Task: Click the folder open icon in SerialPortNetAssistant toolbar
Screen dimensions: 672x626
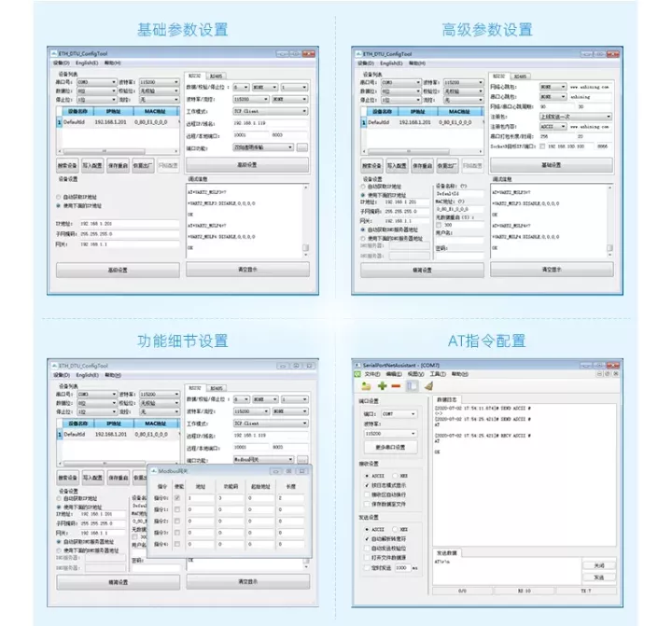Action: coord(366,386)
